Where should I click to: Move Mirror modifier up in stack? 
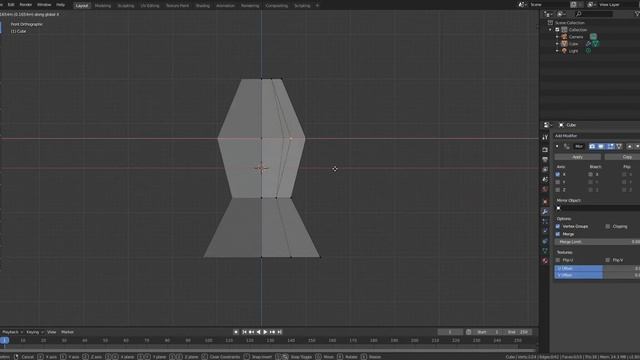(x=629, y=146)
